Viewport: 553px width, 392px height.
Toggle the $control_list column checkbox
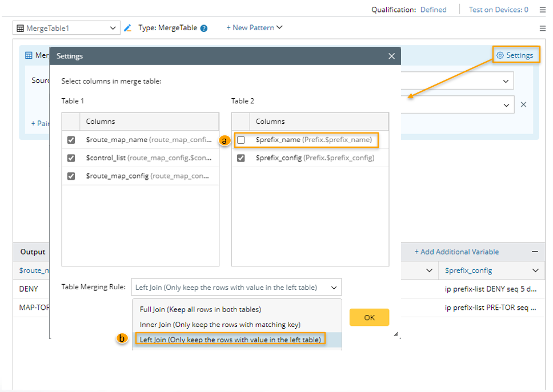pos(71,158)
